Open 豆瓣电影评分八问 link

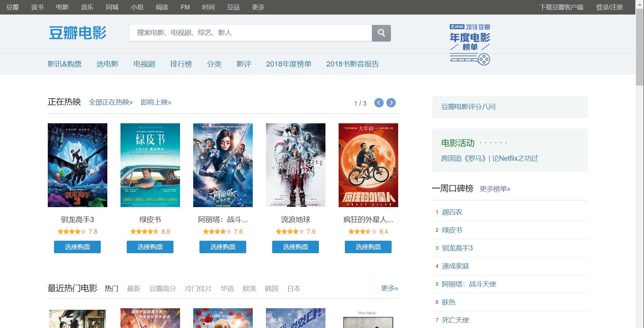[468, 107]
